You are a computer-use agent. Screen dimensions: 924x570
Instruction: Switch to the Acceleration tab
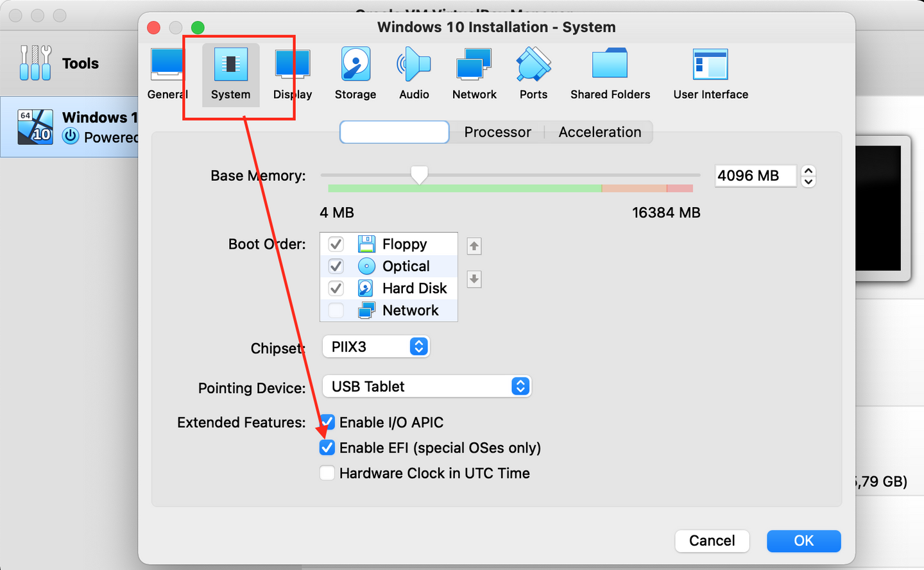point(599,132)
